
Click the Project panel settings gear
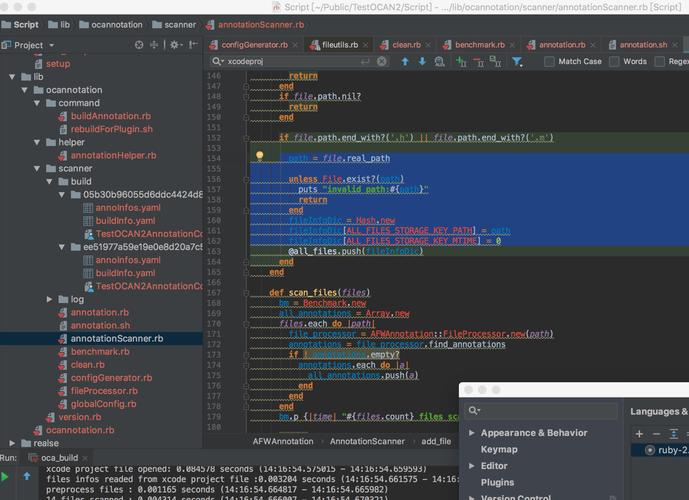174,45
